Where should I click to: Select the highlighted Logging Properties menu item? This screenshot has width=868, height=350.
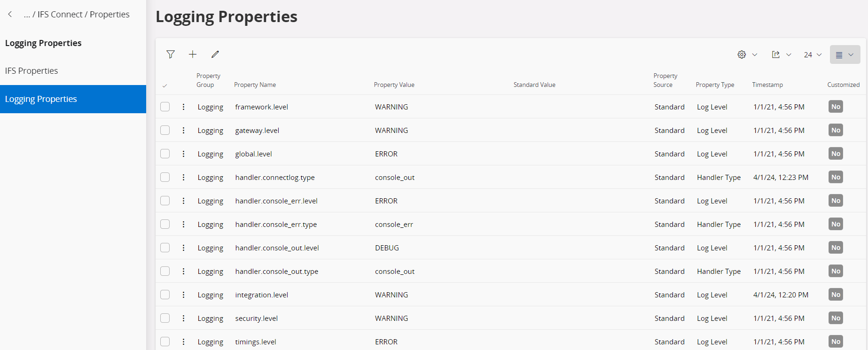click(41, 99)
